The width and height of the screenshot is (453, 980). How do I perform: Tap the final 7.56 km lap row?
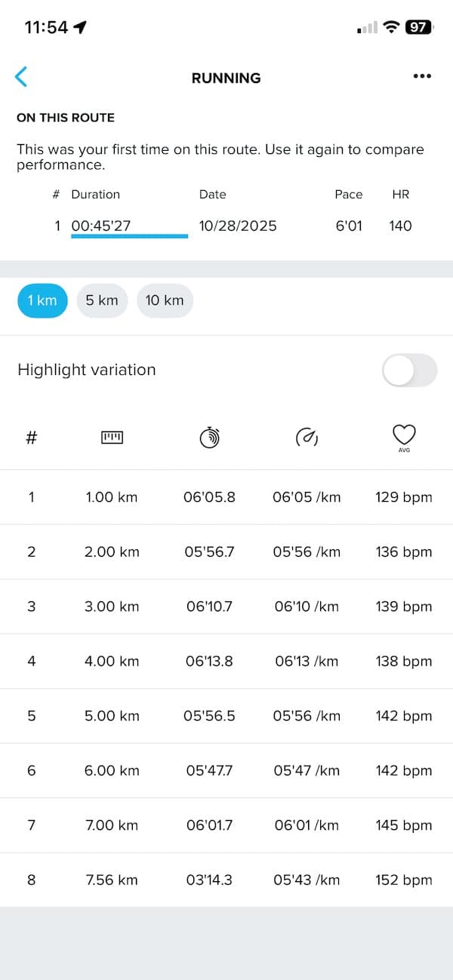click(x=226, y=880)
